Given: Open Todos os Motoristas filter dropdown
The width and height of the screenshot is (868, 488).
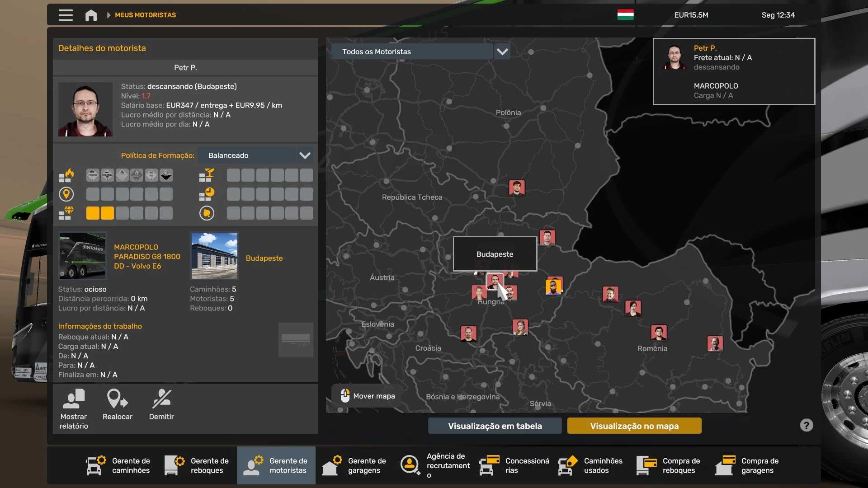Looking at the screenshot, I should click(502, 52).
